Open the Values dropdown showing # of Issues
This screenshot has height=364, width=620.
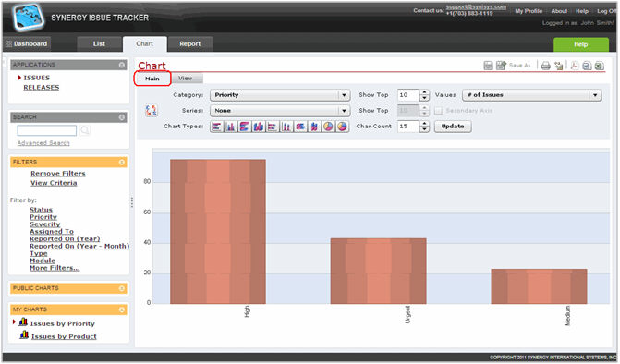tap(532, 95)
